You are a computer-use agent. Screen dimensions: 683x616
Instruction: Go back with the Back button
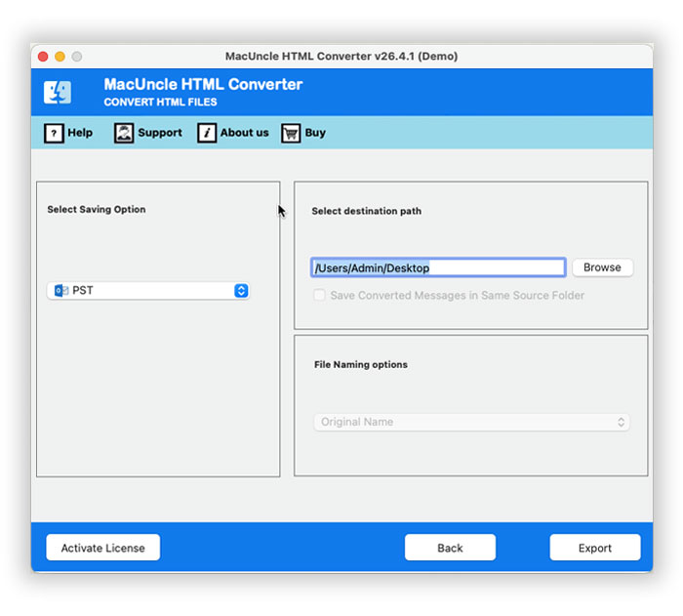click(450, 548)
